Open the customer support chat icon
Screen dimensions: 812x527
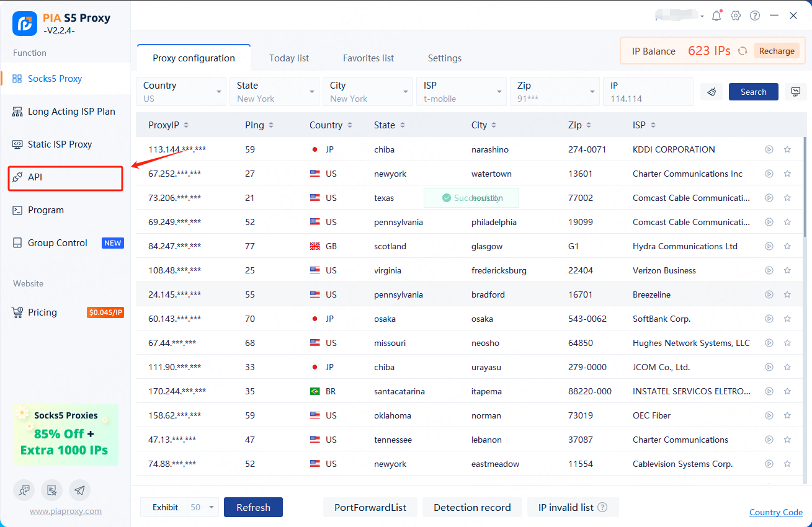[x=24, y=490]
